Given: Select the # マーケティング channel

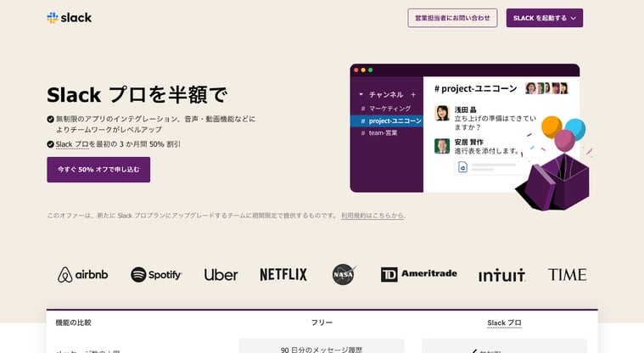Looking at the screenshot, I should coord(386,109).
